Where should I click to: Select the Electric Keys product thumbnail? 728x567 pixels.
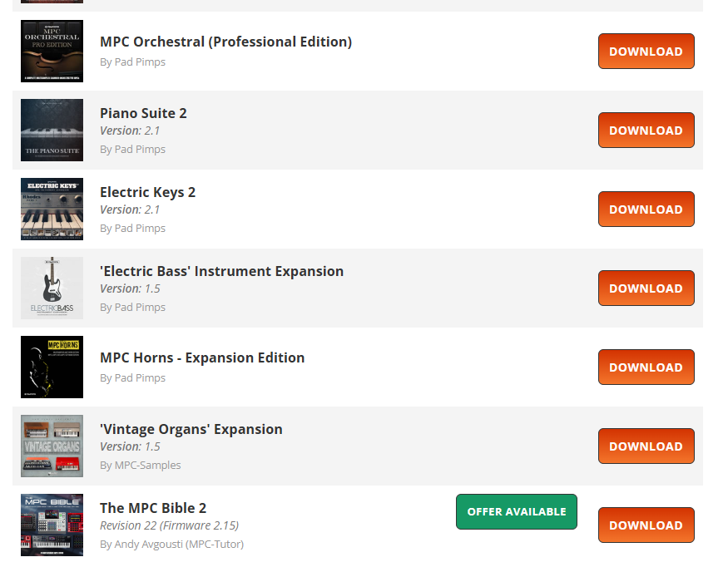(x=52, y=209)
